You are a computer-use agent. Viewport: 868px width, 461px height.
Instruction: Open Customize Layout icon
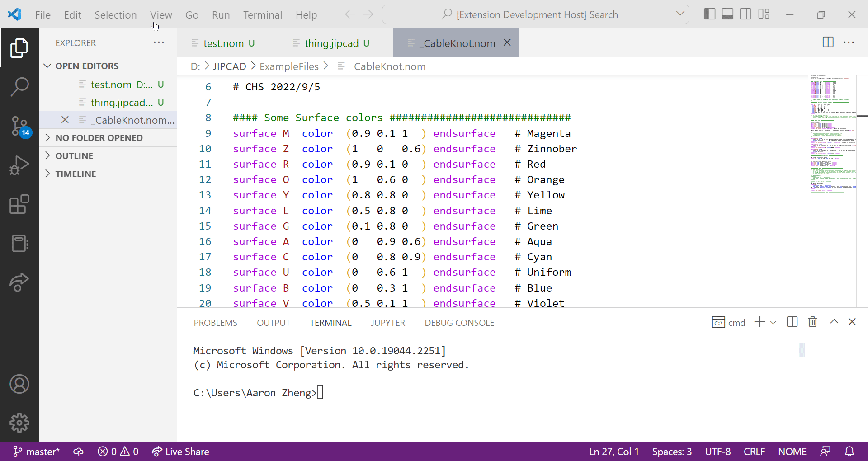coord(764,14)
